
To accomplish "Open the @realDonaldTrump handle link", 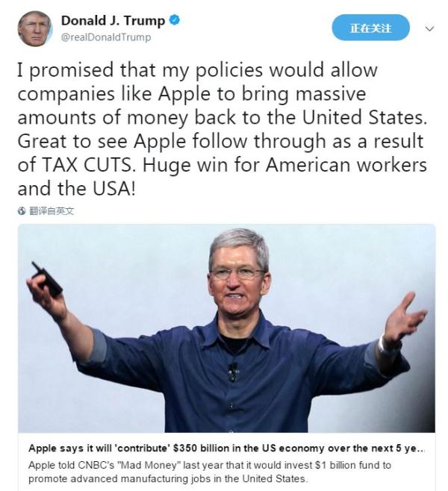I will coord(106,37).
